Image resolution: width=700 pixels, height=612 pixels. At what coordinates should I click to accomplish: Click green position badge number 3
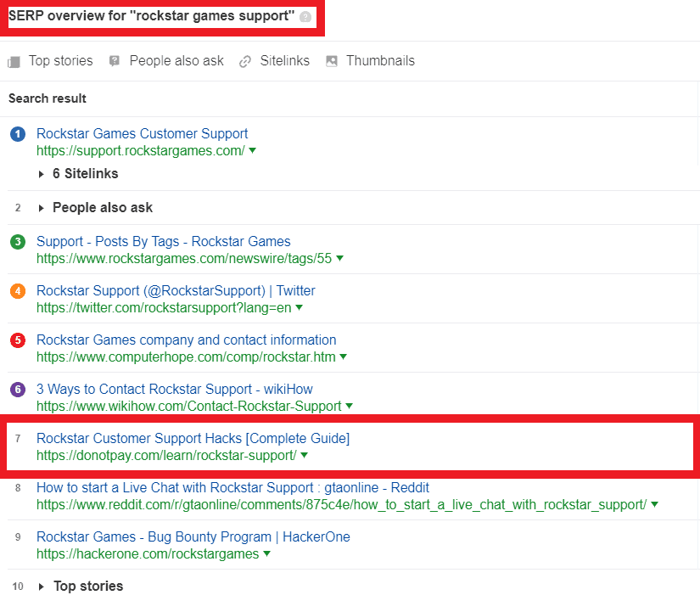[x=18, y=242]
